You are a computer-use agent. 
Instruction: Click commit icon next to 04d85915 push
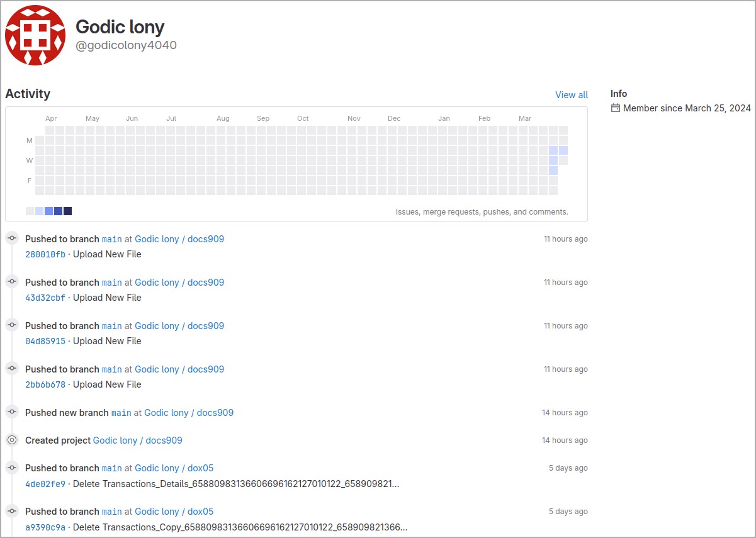pos(12,326)
